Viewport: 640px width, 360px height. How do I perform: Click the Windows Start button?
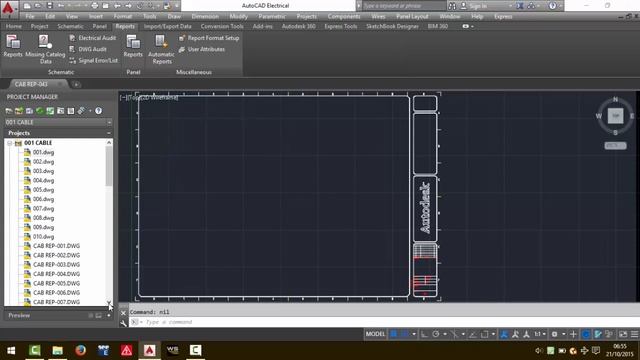pyautogui.click(x=11, y=350)
